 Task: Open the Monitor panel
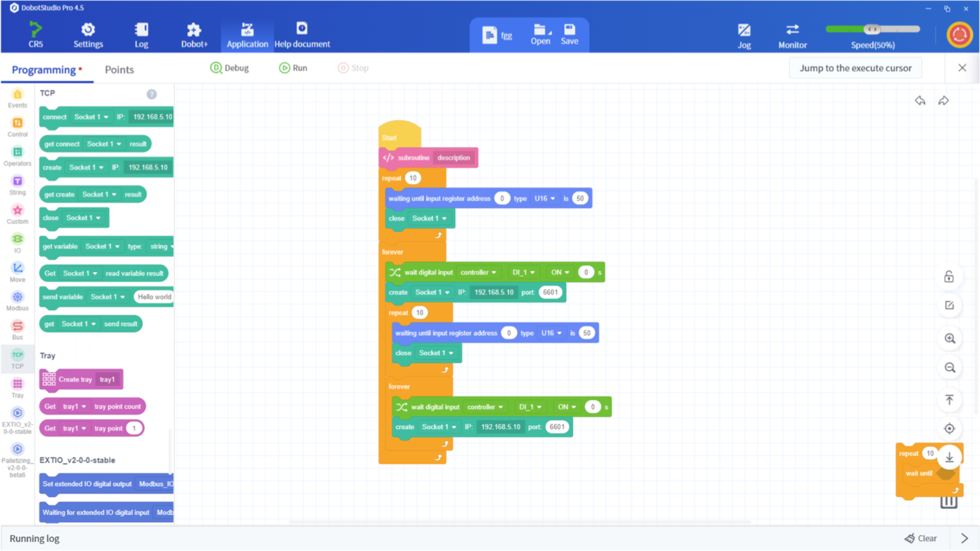click(792, 35)
